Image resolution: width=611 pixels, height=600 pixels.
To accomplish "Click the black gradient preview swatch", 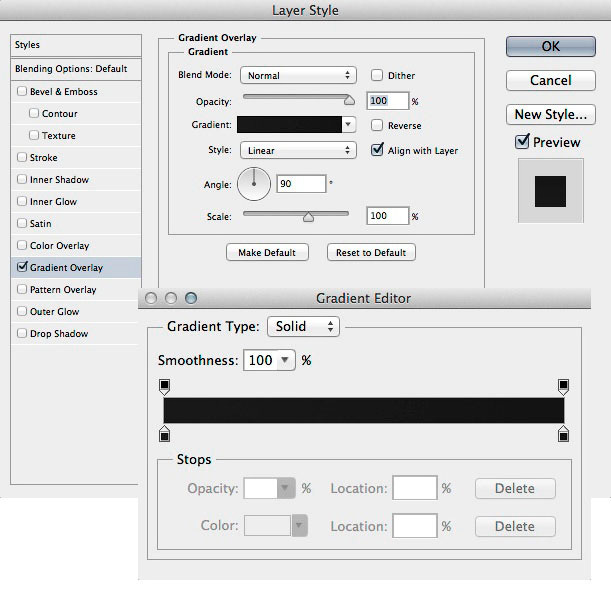I will click(289, 125).
